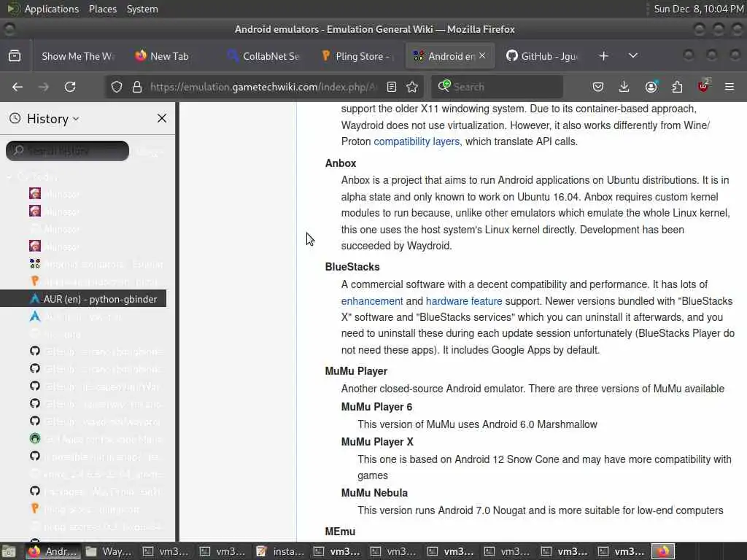Image resolution: width=747 pixels, height=560 pixels.
Task: Click the toolbar Search box
Action: [498, 87]
